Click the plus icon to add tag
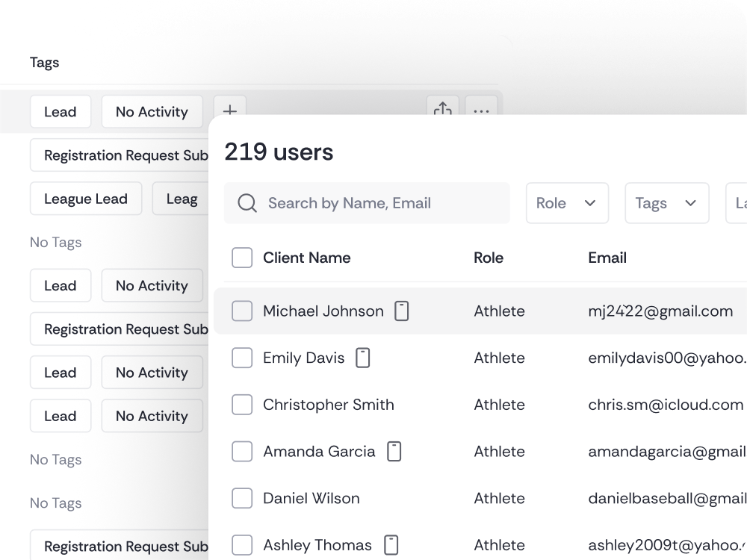 (229, 108)
